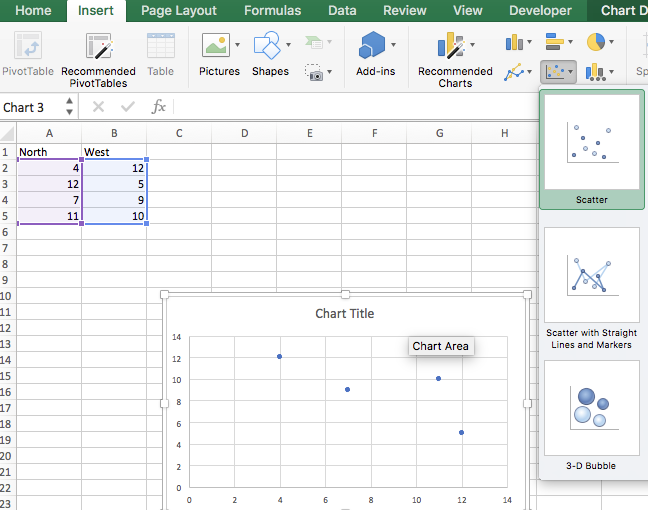Open the Shapes gallery icon
This screenshot has width=648, height=510.
[x=267, y=45]
